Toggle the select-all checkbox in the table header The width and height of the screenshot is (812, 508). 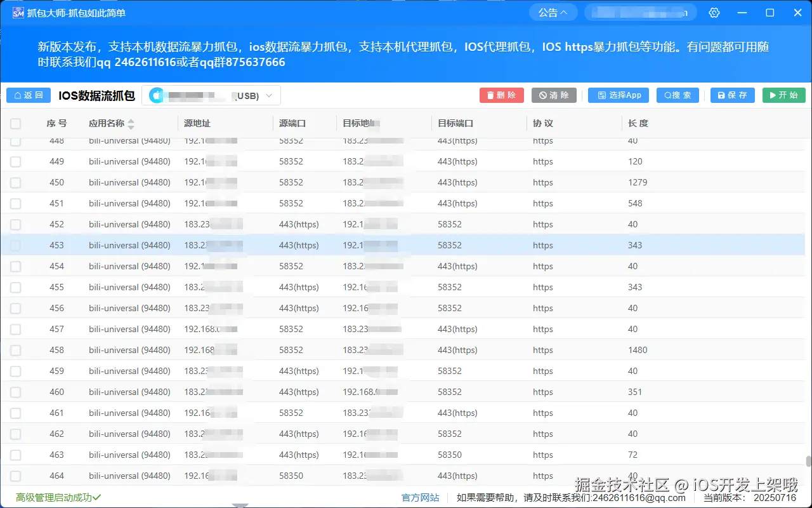15,123
